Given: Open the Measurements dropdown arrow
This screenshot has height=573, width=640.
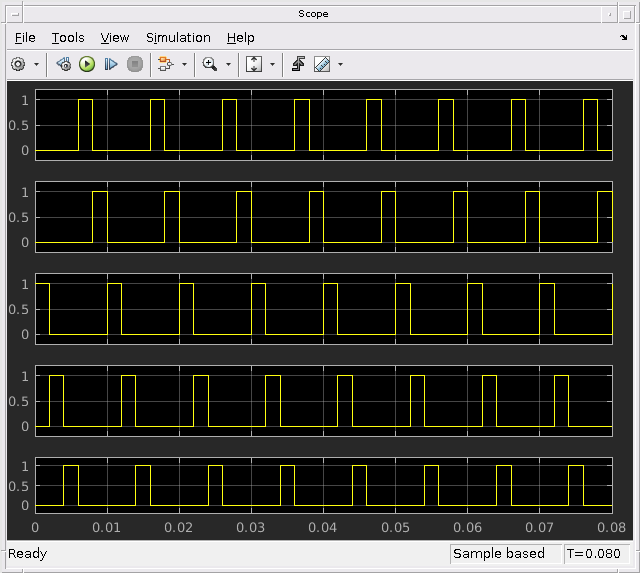Looking at the screenshot, I should click(x=340, y=64).
